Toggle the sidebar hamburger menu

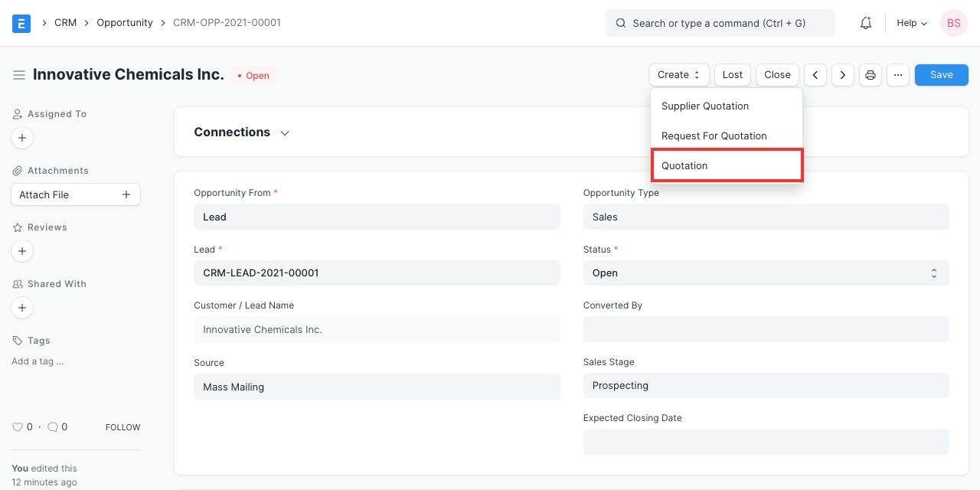click(x=19, y=75)
